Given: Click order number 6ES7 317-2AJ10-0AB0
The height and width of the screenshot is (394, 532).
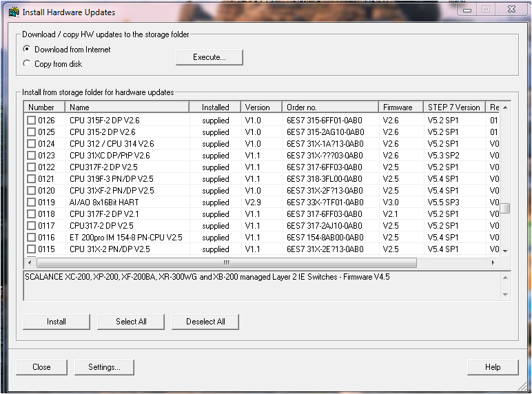Looking at the screenshot, I should (x=325, y=225).
